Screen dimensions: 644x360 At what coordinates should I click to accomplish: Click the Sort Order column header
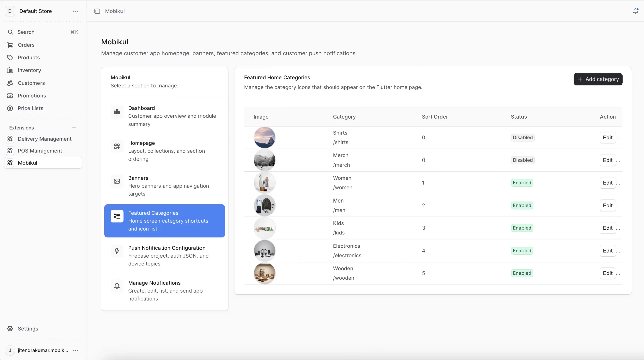pyautogui.click(x=435, y=117)
